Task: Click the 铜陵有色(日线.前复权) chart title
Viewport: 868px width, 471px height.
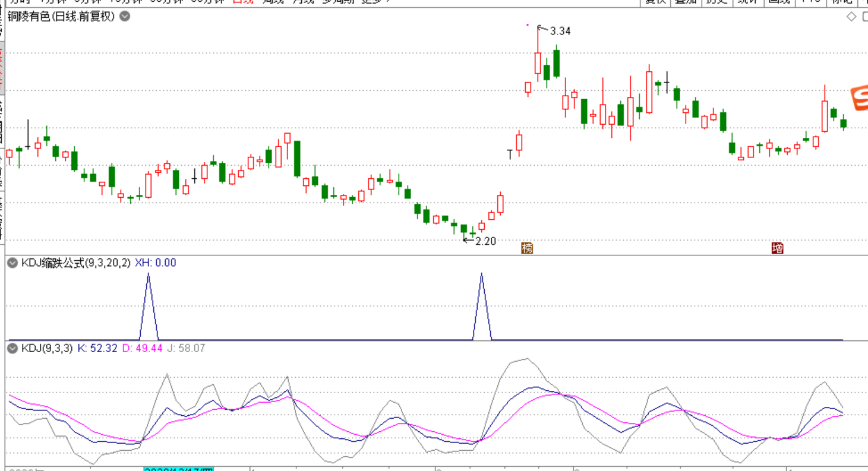Action: tap(61, 17)
